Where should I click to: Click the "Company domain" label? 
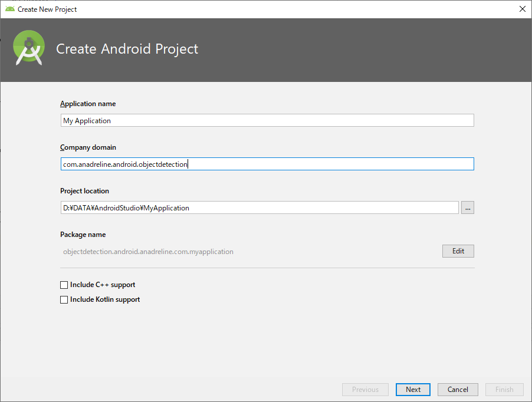point(88,147)
